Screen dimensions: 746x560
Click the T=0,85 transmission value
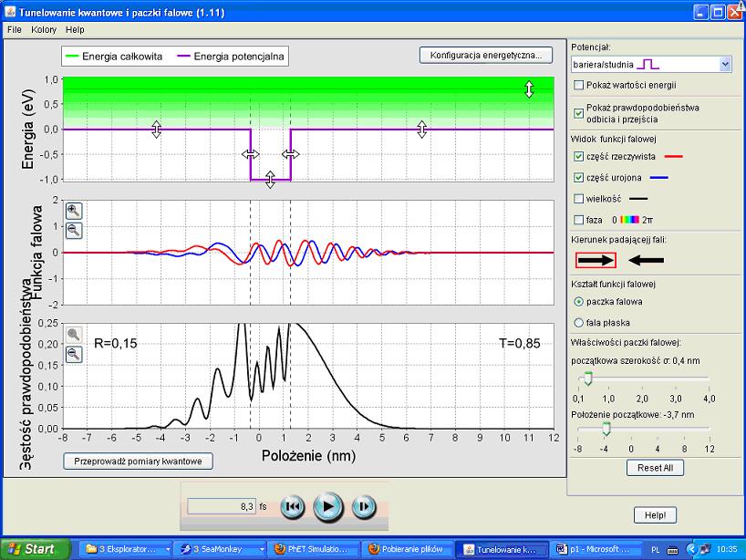pos(520,343)
